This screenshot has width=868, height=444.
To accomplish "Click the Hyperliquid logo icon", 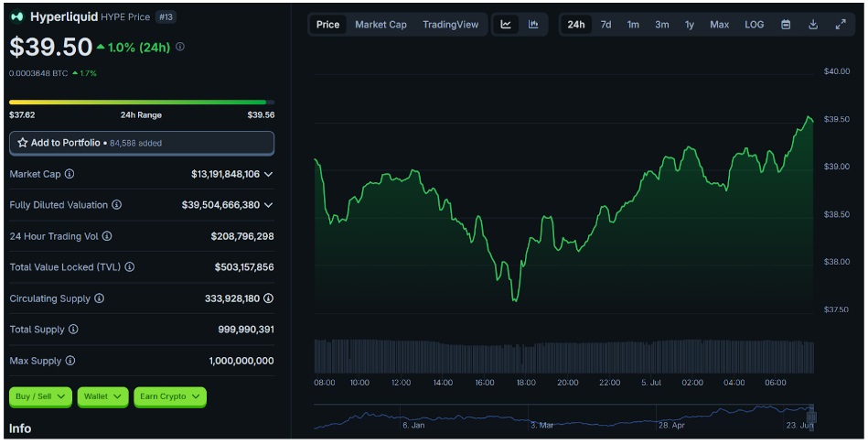I will coord(17,16).
